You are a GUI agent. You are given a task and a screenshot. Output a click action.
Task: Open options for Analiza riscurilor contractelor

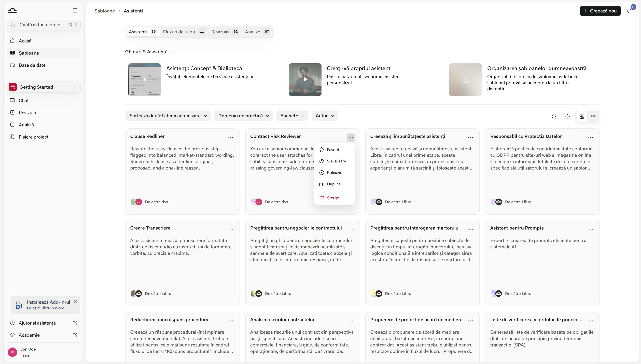pos(351,321)
